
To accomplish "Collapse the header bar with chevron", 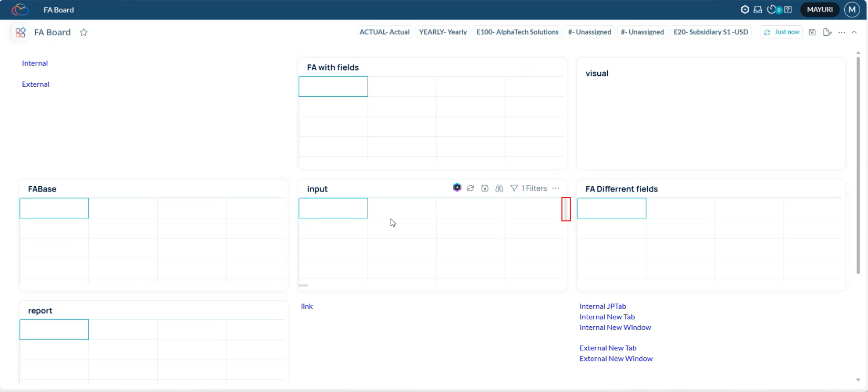I will point(854,32).
